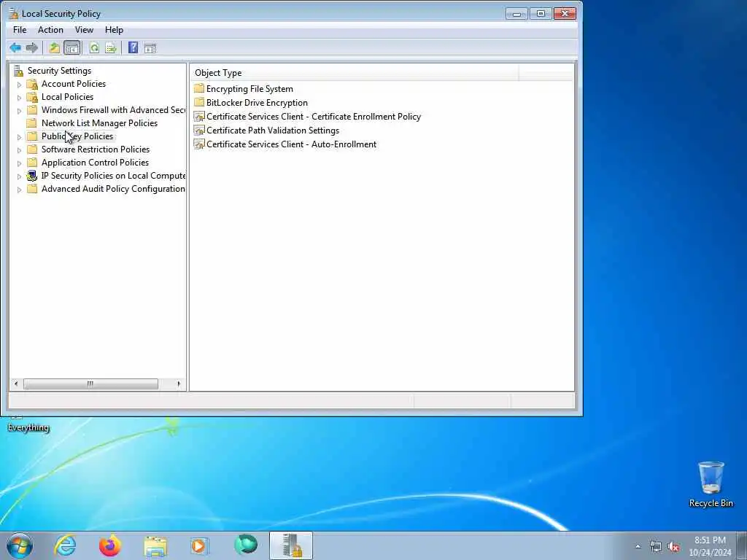Viewport: 747px width, 560px height.
Task: Open Windows Media Player from taskbar
Action: [200, 545]
